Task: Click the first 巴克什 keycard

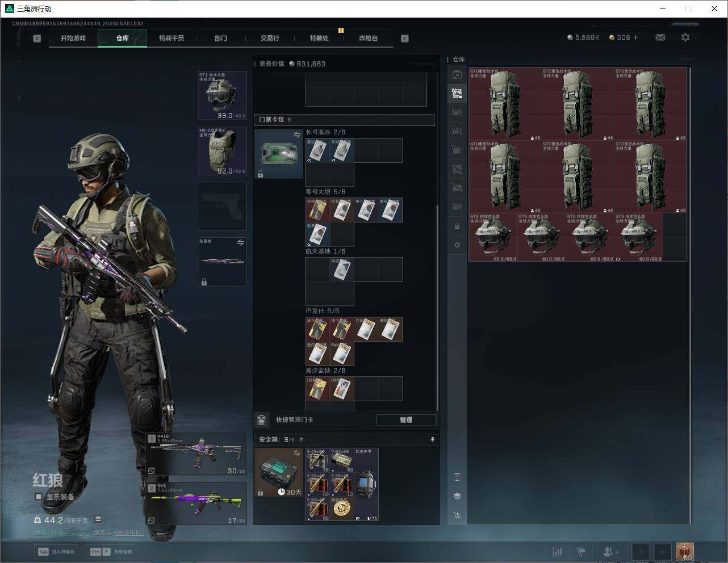Action: pos(318,329)
